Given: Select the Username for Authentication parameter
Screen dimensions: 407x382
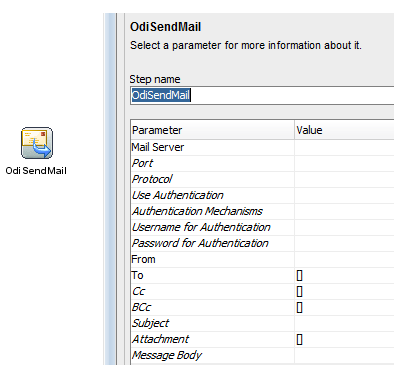Looking at the screenshot, I should point(212,227).
